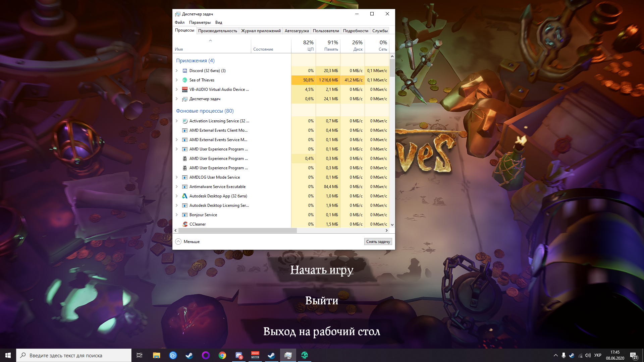Screen dimensions: 644x362
Task: Launch Google Chrome from the taskbar
Action: coord(222,355)
